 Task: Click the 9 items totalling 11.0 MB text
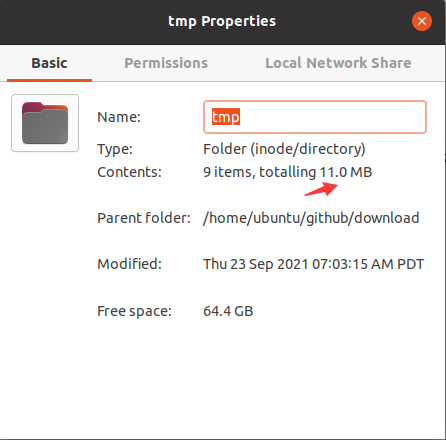(x=288, y=172)
